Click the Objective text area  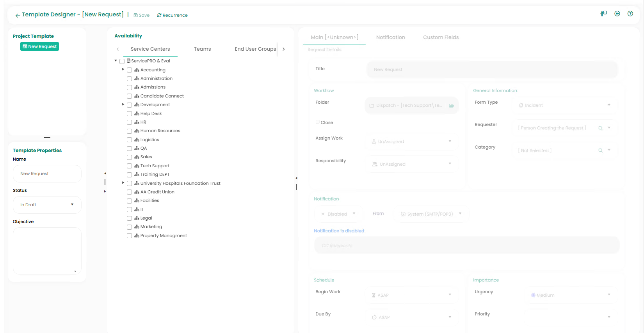click(x=47, y=251)
